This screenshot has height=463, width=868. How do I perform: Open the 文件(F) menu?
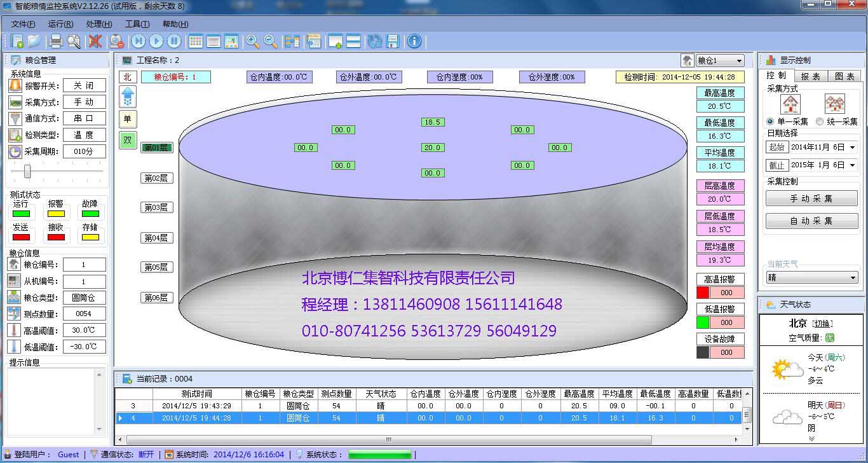click(23, 24)
